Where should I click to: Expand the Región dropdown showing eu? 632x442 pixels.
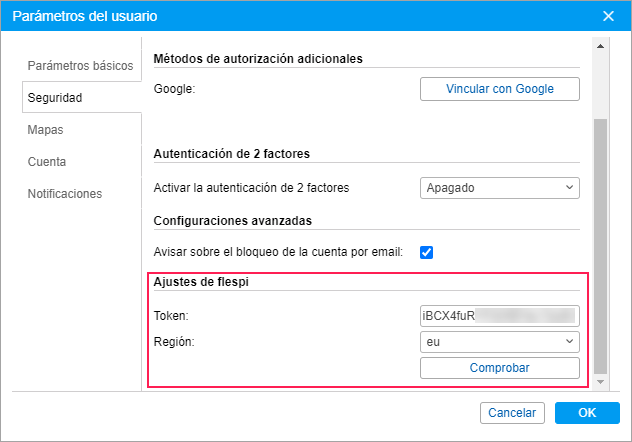499,342
